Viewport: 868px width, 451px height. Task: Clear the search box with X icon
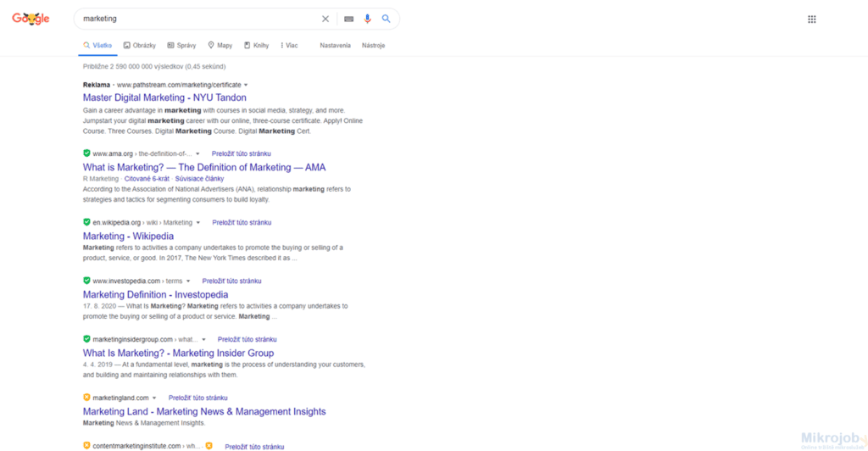click(325, 19)
